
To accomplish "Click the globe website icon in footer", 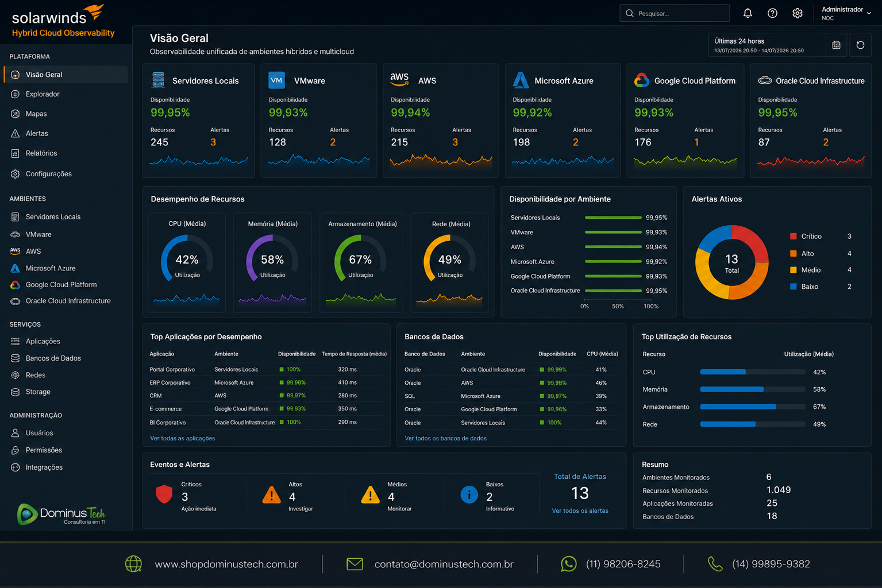I will (x=133, y=564).
